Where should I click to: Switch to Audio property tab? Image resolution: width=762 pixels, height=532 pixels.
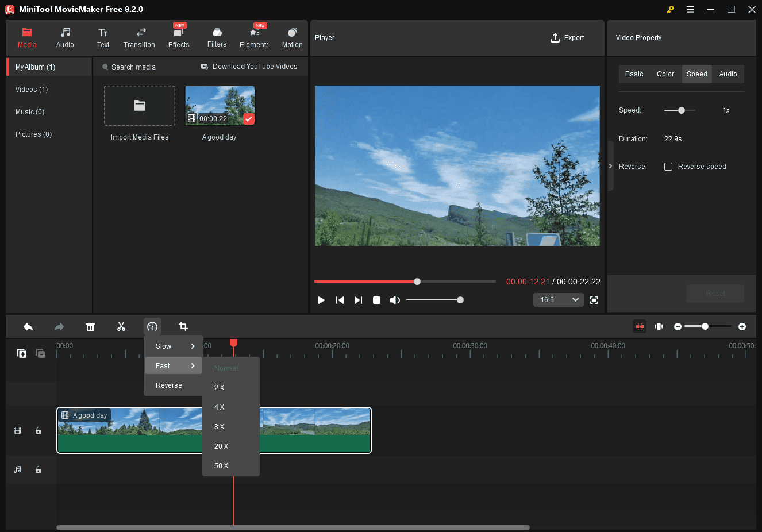coord(728,74)
